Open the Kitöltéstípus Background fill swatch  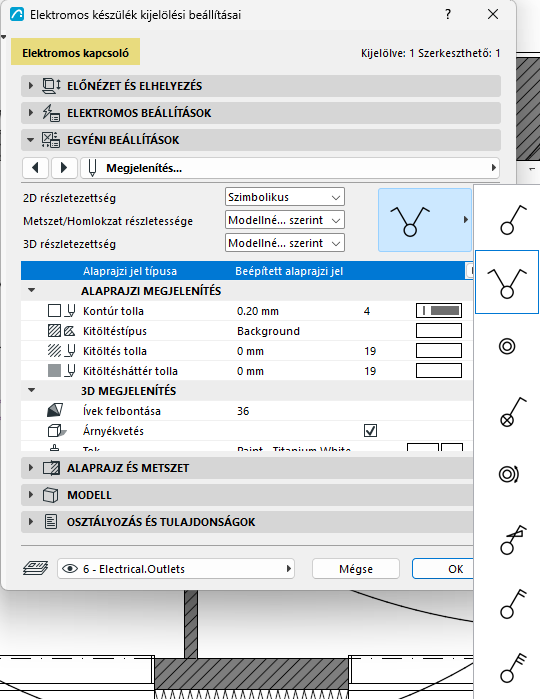[439, 331]
